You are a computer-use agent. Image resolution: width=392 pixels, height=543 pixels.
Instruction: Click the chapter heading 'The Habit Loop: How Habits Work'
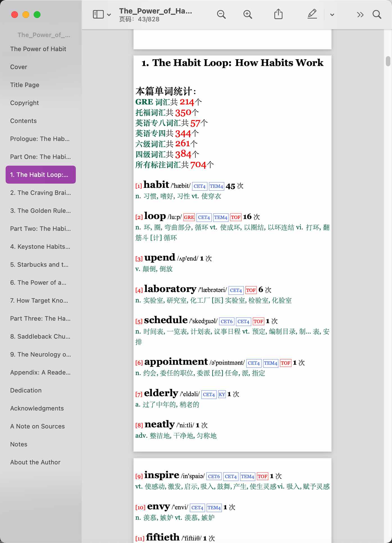coord(232,63)
